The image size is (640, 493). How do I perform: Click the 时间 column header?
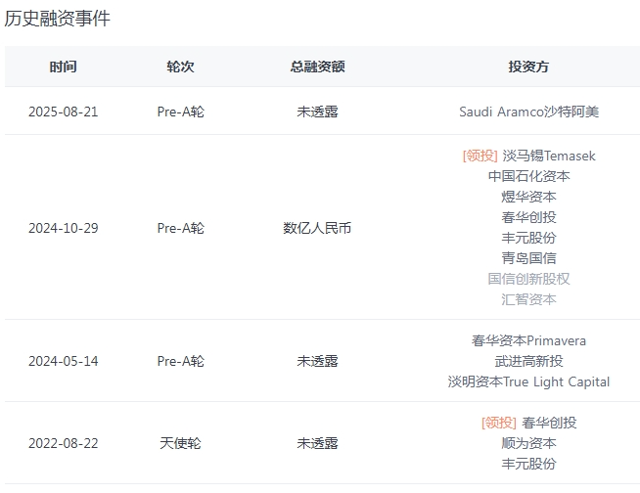(x=63, y=67)
